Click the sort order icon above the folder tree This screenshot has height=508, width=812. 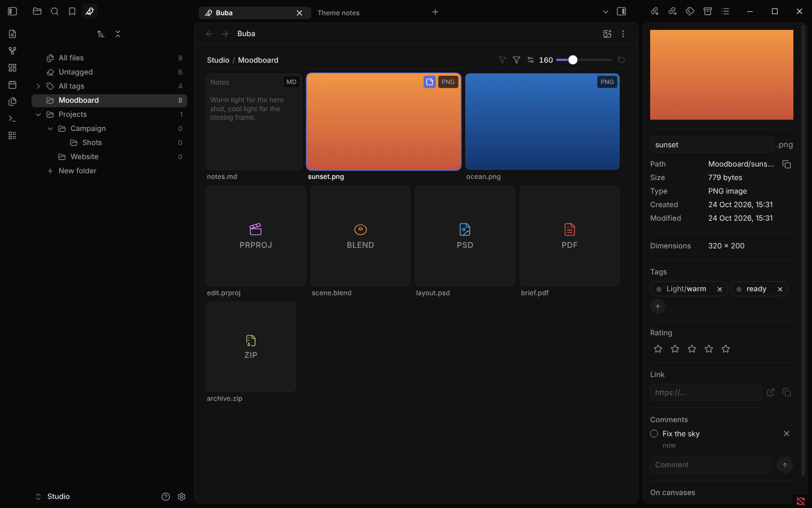coord(101,34)
